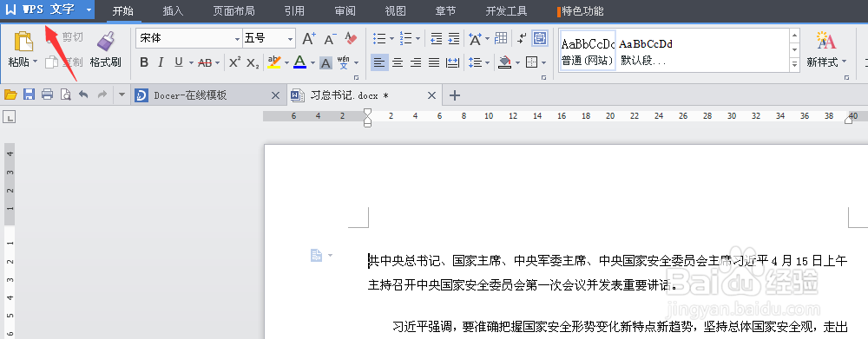
Task: Switch to the 插入 ribbon tab
Action: point(174,11)
